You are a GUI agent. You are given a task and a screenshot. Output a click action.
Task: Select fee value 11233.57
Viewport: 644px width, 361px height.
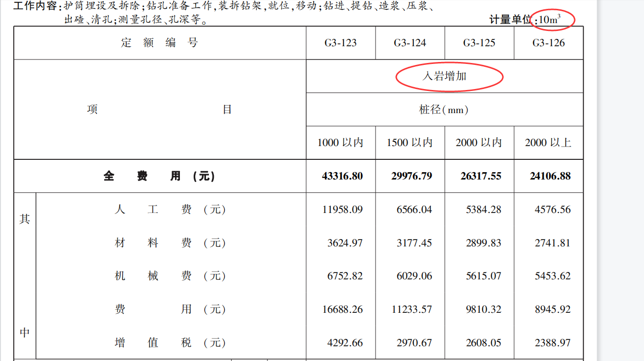coord(412,309)
